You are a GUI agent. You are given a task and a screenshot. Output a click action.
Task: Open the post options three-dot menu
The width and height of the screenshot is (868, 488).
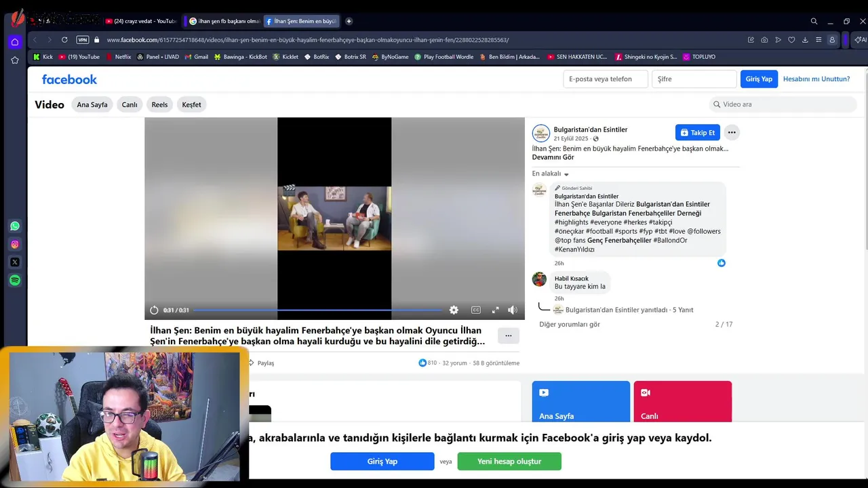[x=731, y=132]
